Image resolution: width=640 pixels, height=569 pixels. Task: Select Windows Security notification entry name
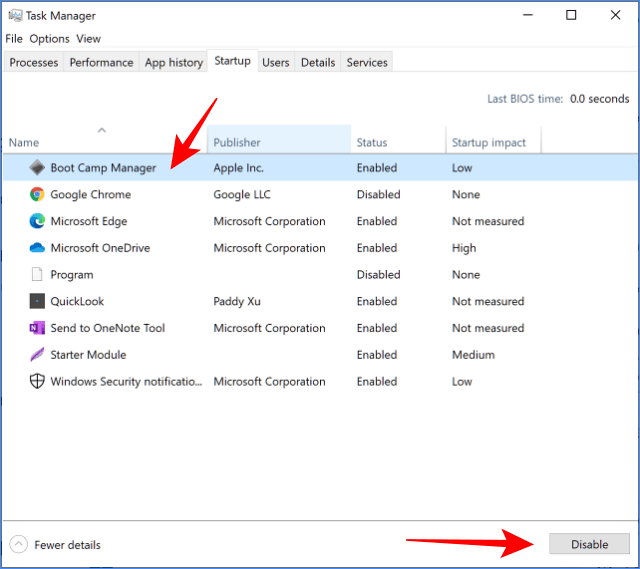coord(126,382)
